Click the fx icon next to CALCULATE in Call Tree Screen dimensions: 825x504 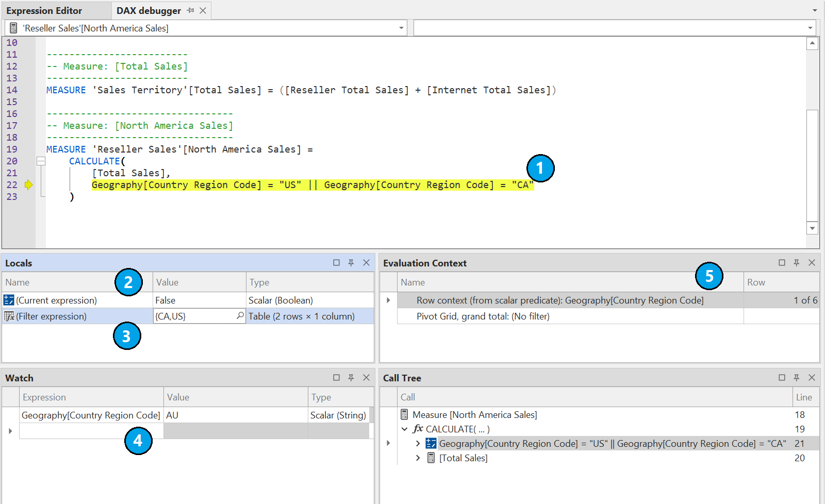418,429
